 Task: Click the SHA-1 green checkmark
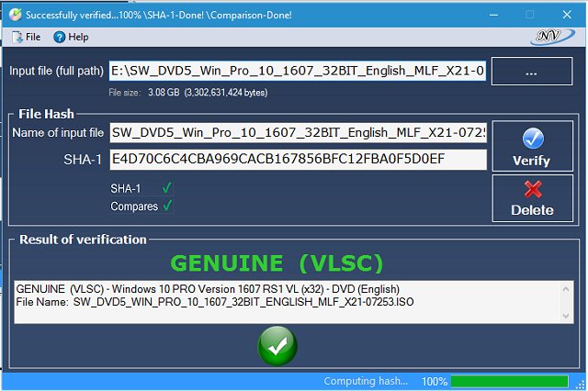(167, 187)
